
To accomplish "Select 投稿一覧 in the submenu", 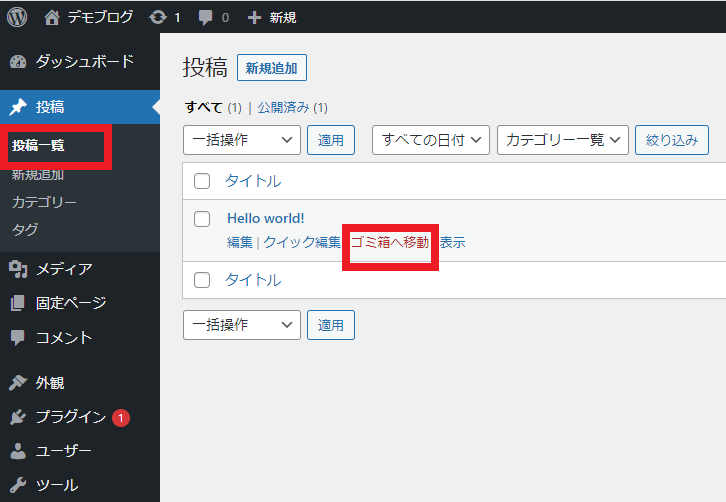I will pos(38,146).
